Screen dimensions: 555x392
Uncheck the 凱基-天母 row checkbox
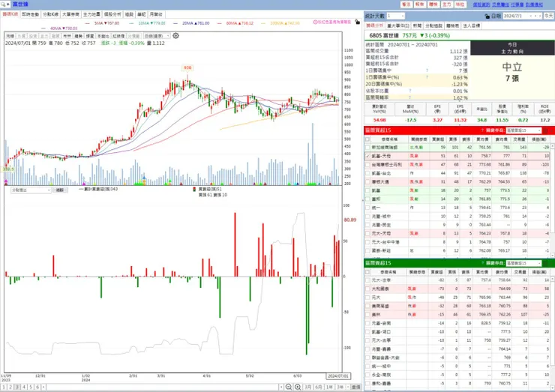point(367,156)
